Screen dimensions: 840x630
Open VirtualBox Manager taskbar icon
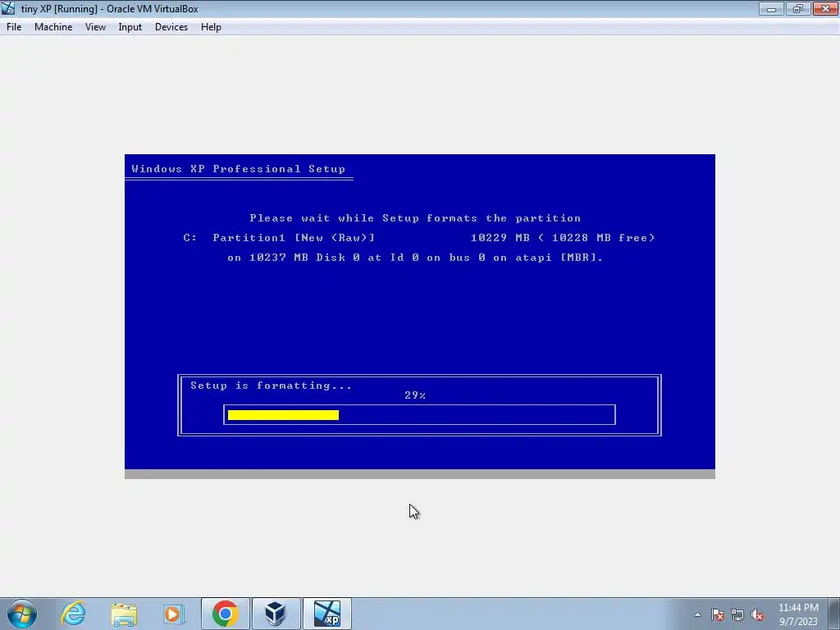point(276,614)
